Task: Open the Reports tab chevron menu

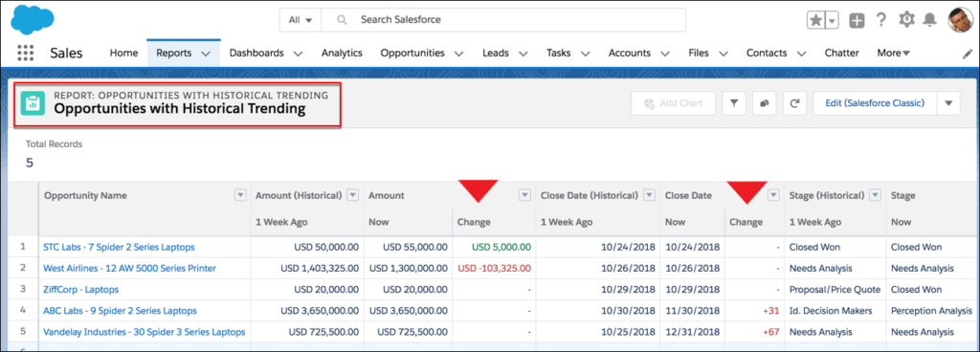Action: pyautogui.click(x=206, y=54)
